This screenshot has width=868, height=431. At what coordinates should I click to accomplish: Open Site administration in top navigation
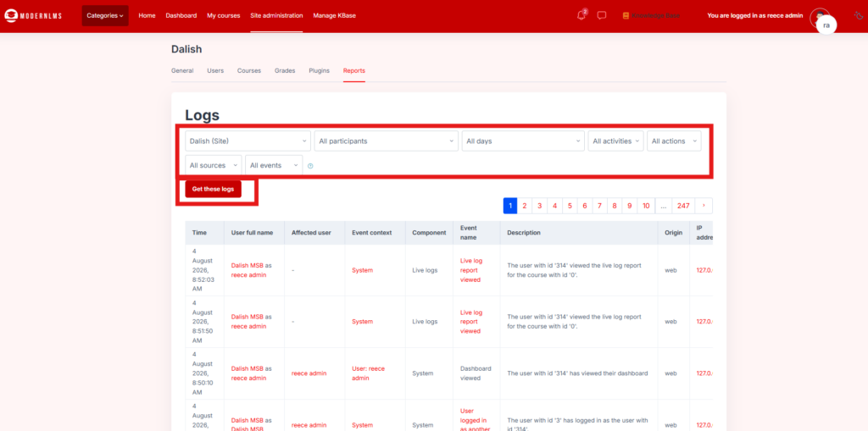coord(276,15)
